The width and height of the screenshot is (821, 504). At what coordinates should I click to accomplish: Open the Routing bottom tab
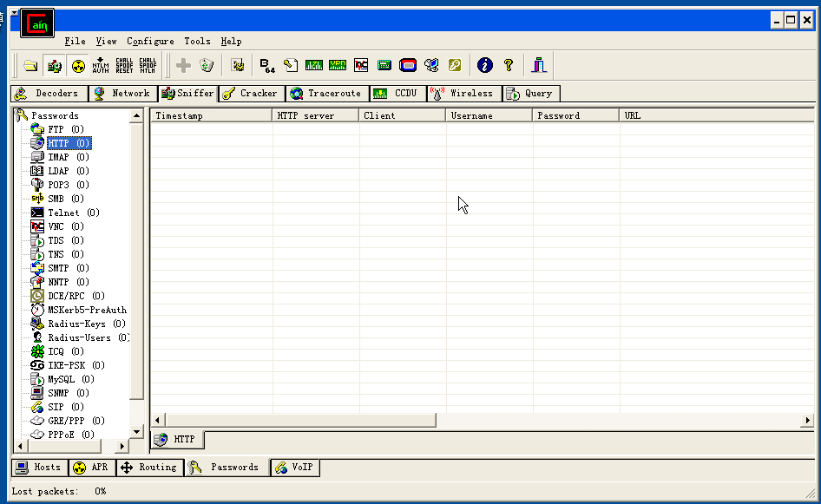point(150,467)
